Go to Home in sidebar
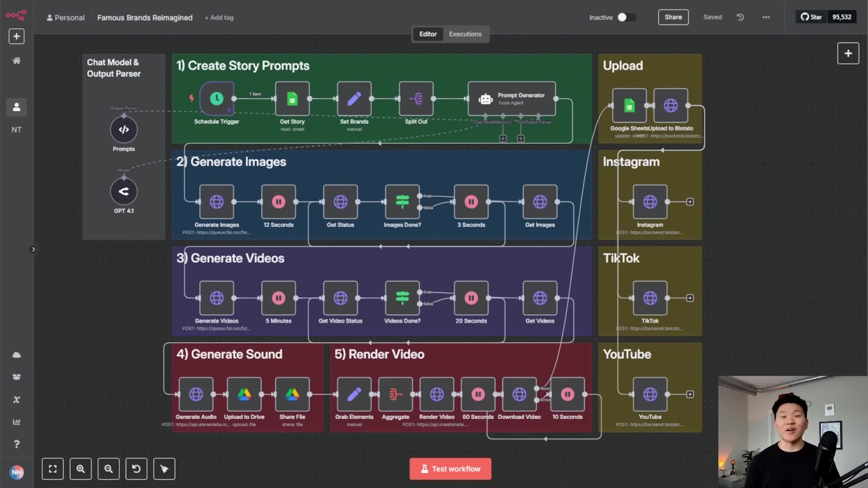Image resolution: width=868 pixels, height=488 pixels. 16,61
